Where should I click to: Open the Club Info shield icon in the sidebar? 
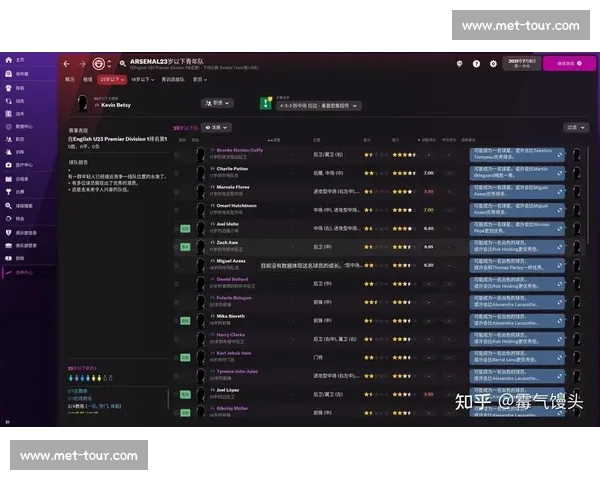point(8,232)
